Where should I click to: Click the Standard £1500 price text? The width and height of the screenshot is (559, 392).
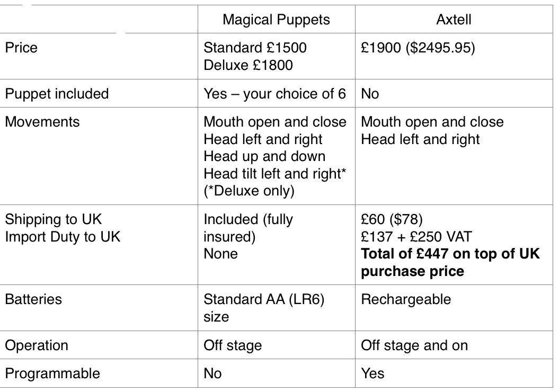coord(255,48)
